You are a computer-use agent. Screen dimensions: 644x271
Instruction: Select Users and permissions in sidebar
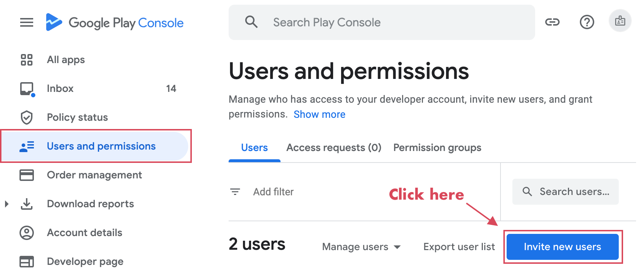point(101,146)
